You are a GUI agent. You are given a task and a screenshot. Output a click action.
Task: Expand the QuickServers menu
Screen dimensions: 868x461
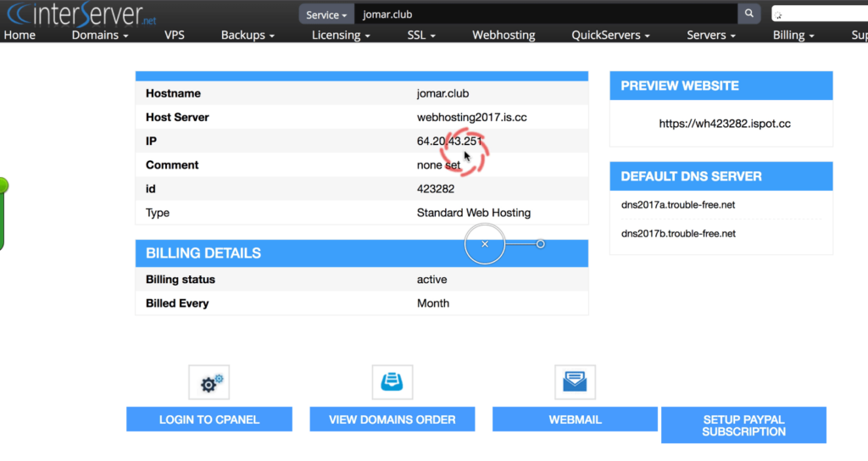click(x=610, y=35)
